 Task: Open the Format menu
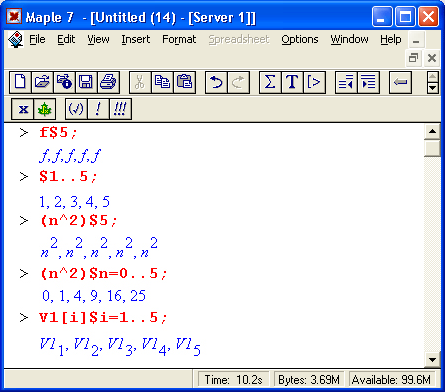point(179,39)
